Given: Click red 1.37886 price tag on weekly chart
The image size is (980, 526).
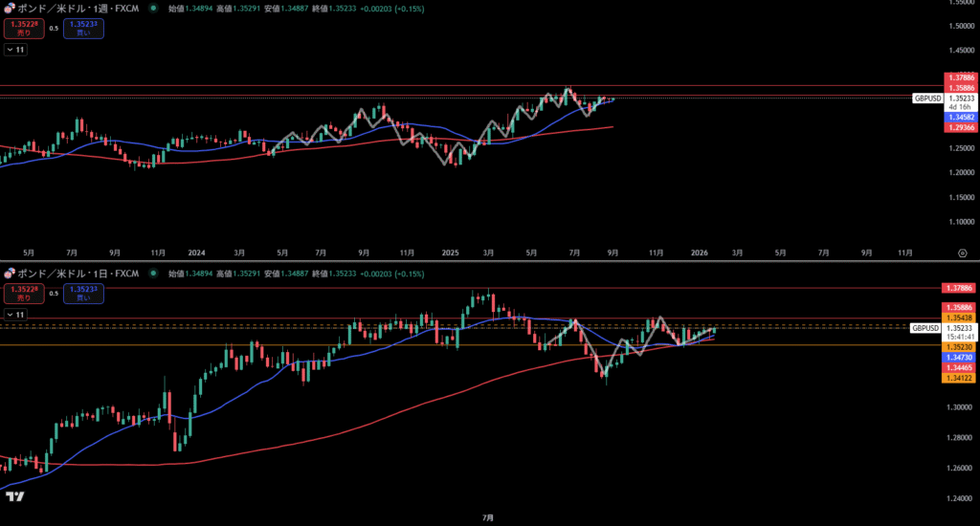Looking at the screenshot, I should click(961, 78).
